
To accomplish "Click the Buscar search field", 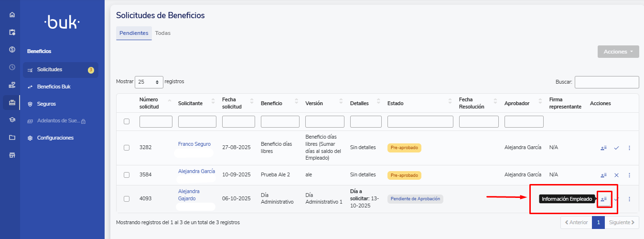I will [606, 82].
